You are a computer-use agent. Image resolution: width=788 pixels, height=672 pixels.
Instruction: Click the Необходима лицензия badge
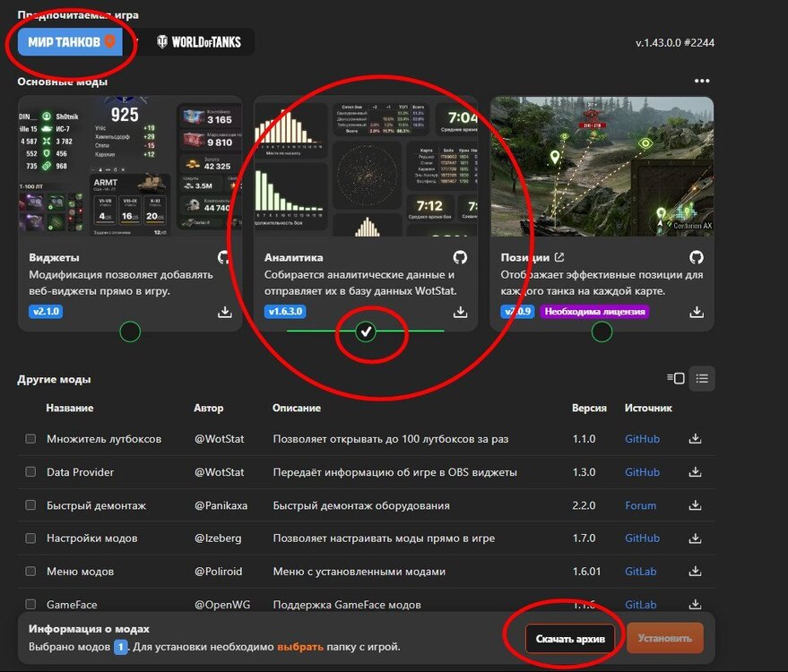[594, 312]
